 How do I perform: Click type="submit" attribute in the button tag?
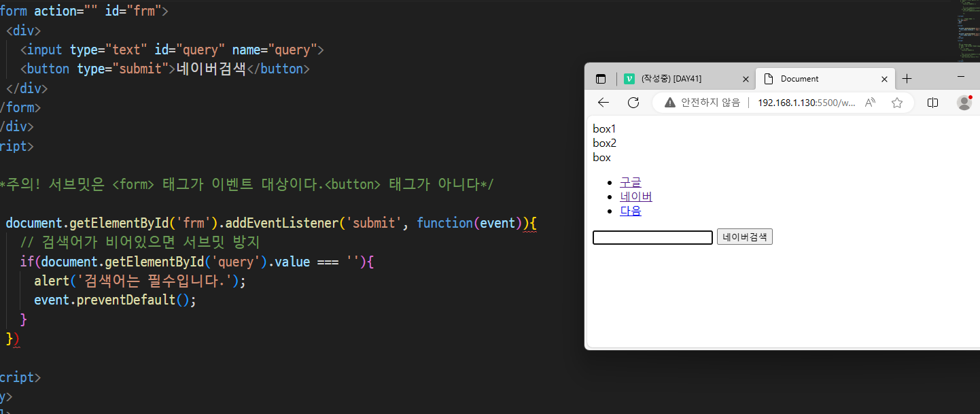(x=122, y=69)
